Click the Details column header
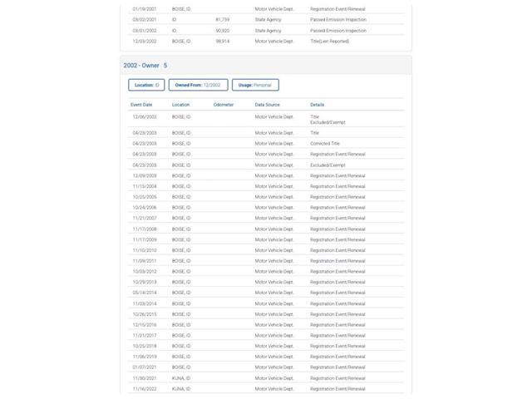532x399 pixels. tap(318, 105)
